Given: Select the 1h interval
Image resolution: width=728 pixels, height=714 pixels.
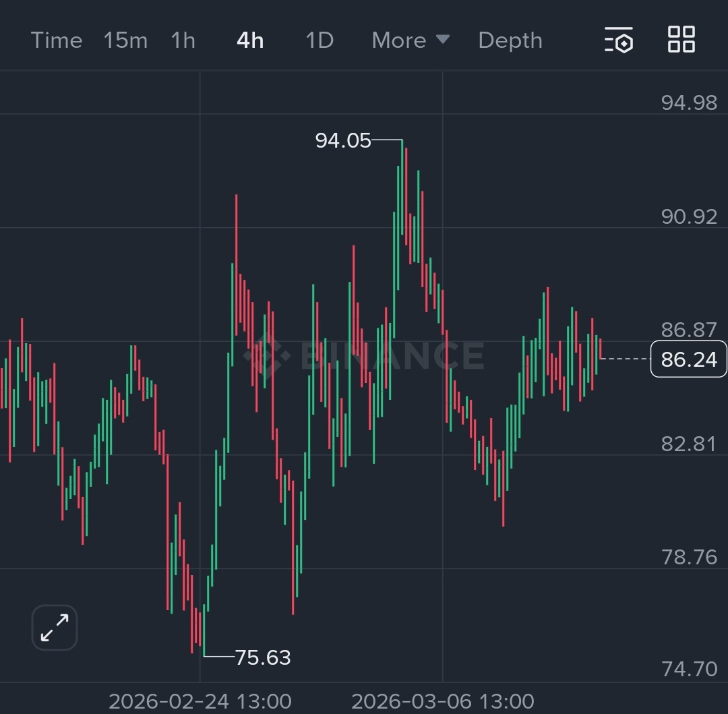Looking at the screenshot, I should pos(183,40).
